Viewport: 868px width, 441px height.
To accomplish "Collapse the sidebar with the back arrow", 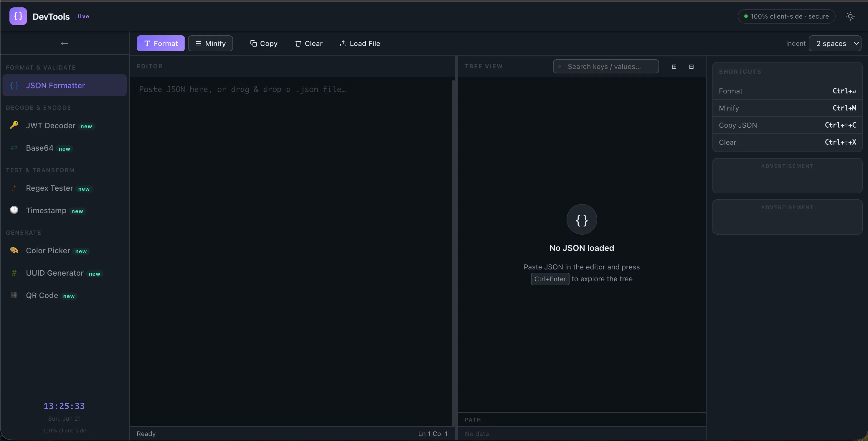I will tap(64, 43).
